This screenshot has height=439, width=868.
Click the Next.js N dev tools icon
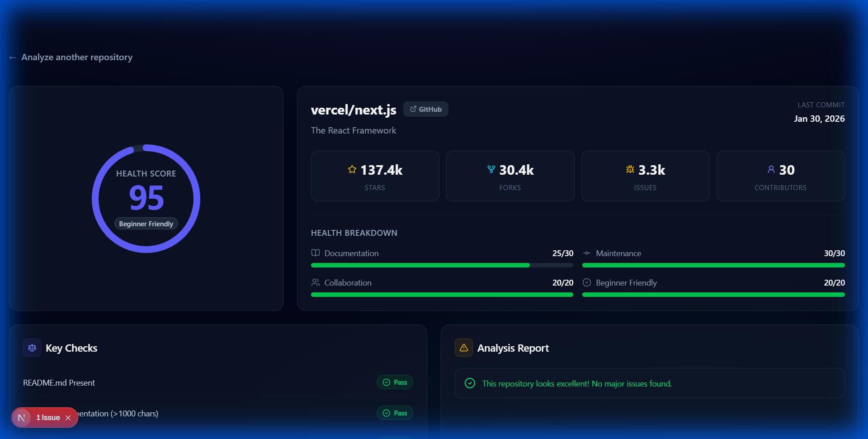pyautogui.click(x=21, y=418)
